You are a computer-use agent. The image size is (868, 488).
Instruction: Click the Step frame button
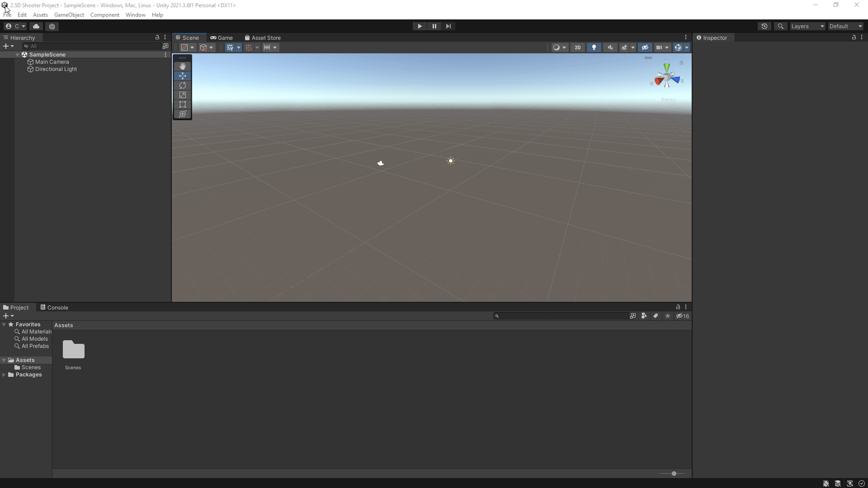coord(448,26)
